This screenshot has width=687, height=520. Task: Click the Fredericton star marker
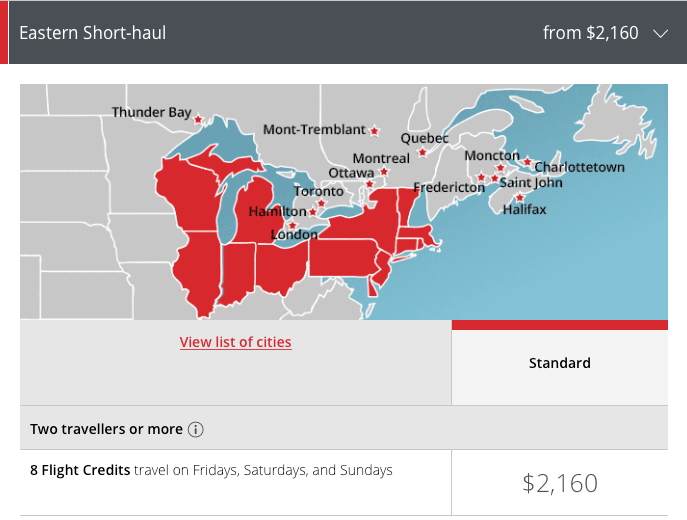click(481, 177)
